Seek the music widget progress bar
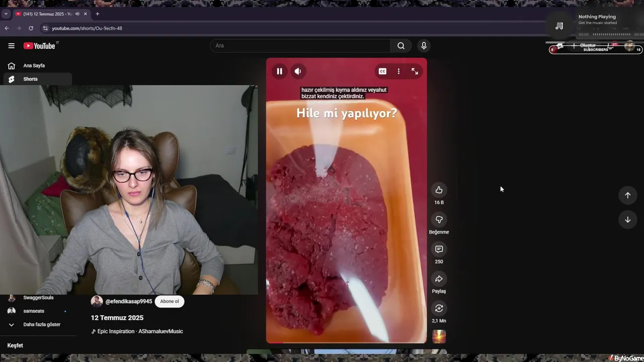This screenshot has height=362, width=644. tap(611, 34)
